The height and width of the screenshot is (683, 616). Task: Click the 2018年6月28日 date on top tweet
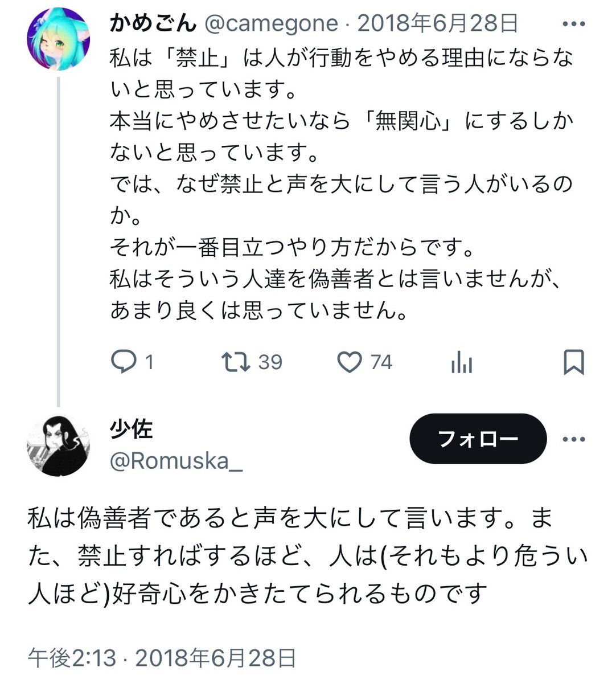[x=438, y=23]
